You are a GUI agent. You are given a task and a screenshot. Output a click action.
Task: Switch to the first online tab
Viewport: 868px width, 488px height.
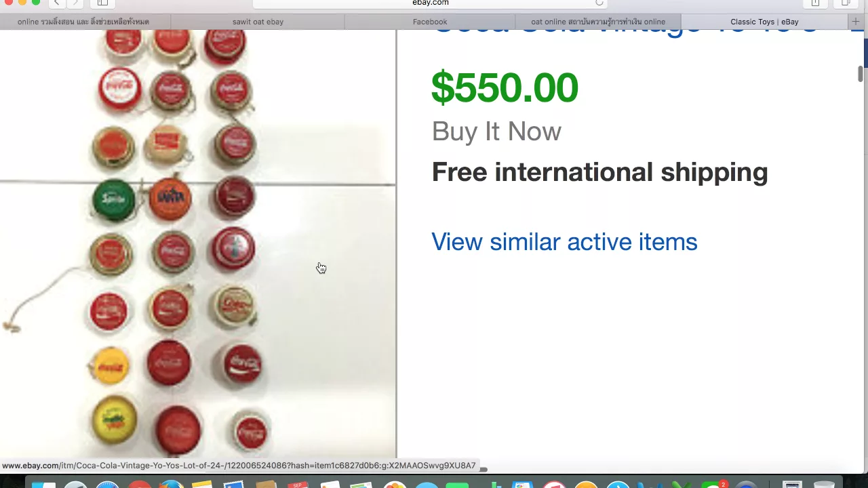[x=83, y=22]
